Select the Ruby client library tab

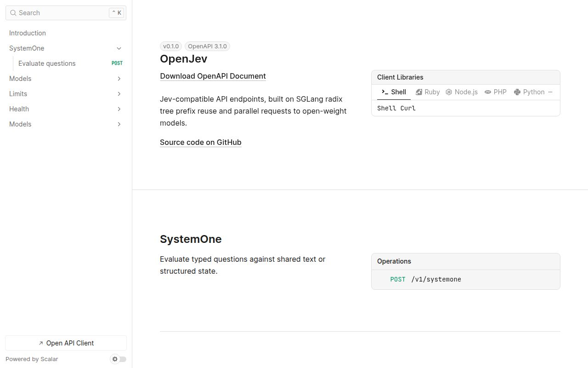point(428,92)
